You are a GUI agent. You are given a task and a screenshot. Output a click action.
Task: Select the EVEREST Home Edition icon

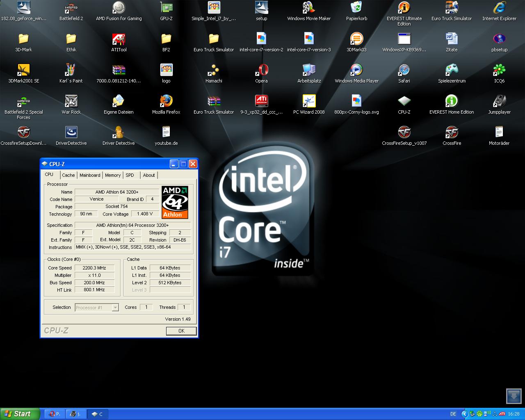[x=452, y=105]
